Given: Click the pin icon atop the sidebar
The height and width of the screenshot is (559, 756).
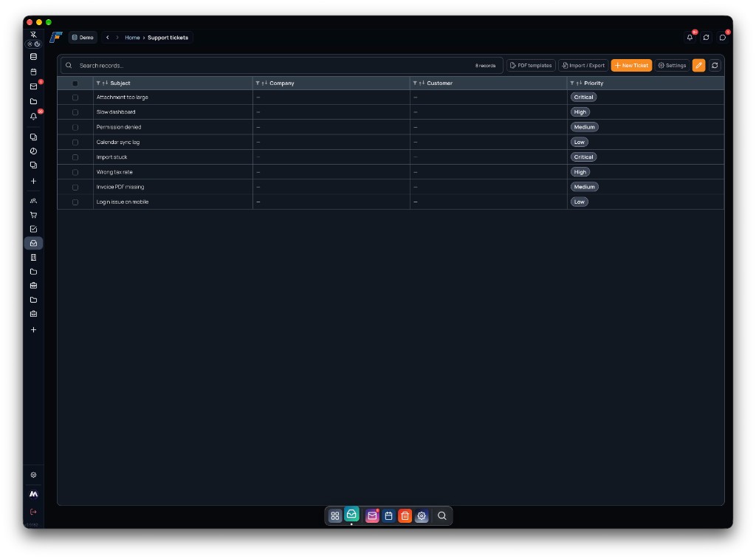Looking at the screenshot, I should (33, 34).
